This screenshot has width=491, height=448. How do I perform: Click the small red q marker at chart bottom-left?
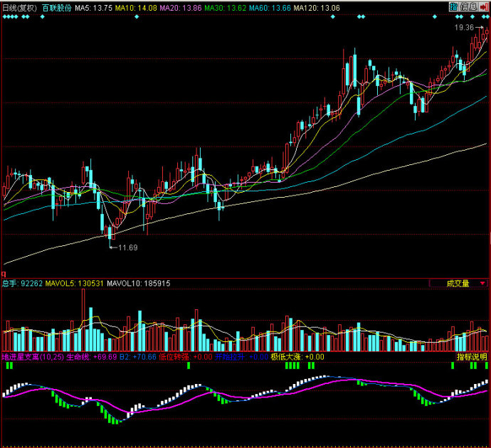coord(4,274)
